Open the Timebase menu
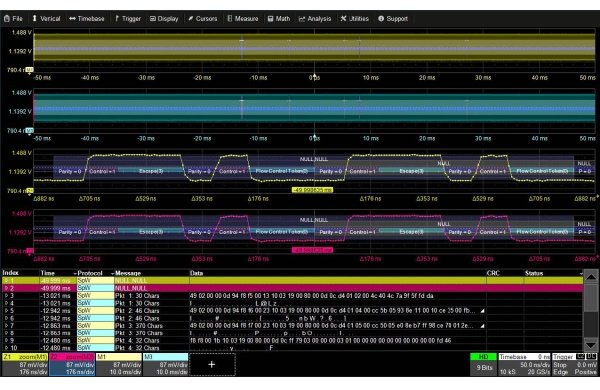 [87, 18]
